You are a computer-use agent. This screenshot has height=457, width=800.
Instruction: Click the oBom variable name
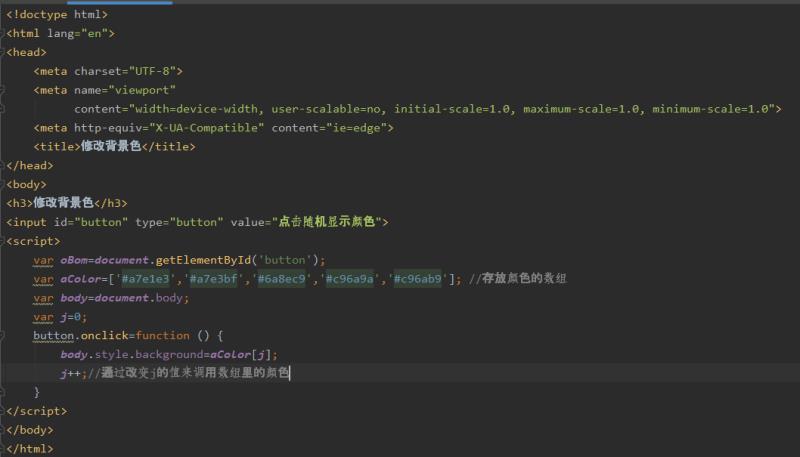click(74, 260)
